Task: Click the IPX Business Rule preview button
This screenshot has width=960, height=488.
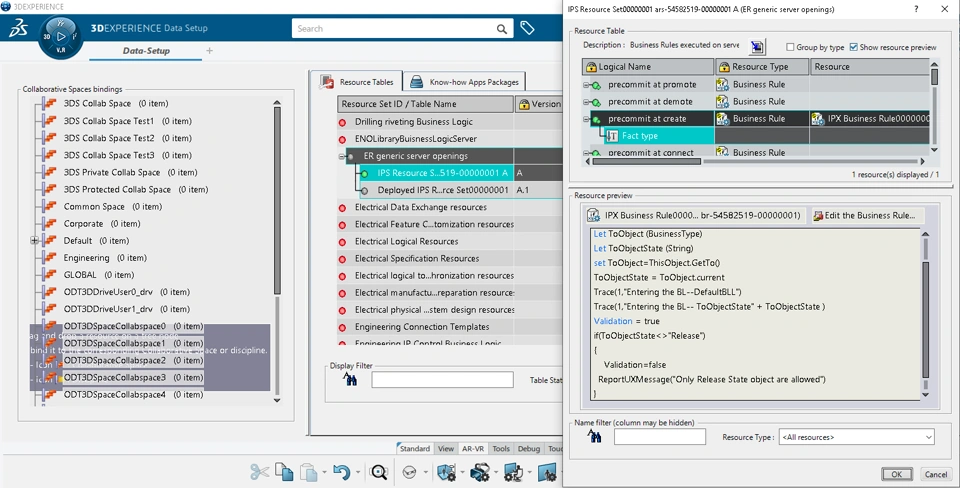Action: [x=696, y=216]
